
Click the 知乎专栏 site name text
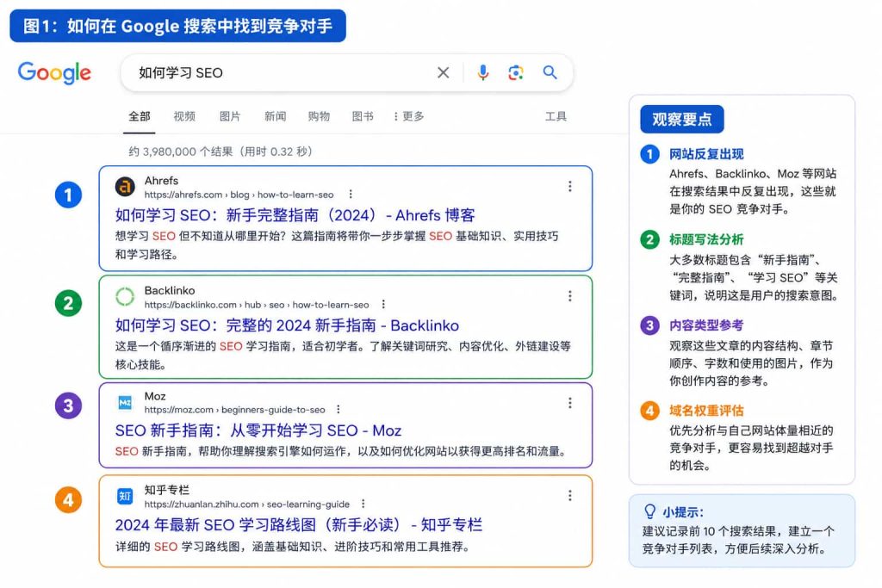(x=167, y=490)
